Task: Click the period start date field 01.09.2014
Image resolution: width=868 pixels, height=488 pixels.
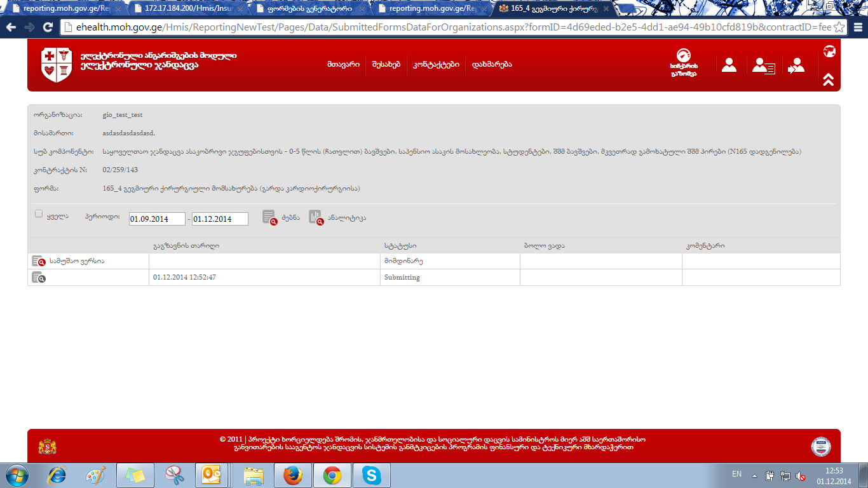Action: coord(156,219)
